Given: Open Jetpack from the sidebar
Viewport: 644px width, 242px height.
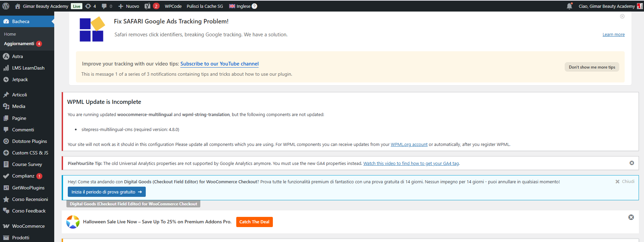Looking at the screenshot, I should click(20, 79).
